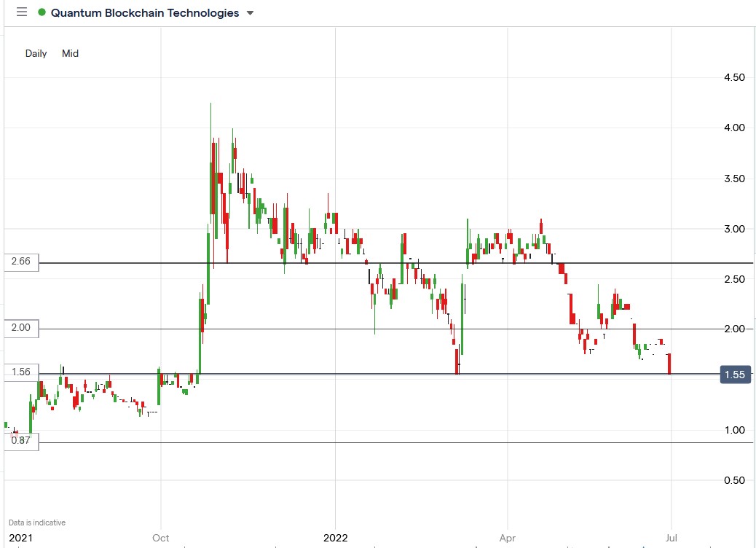The height and width of the screenshot is (548, 756).
Task: Click the 1.55 current price tag
Action: [736, 375]
